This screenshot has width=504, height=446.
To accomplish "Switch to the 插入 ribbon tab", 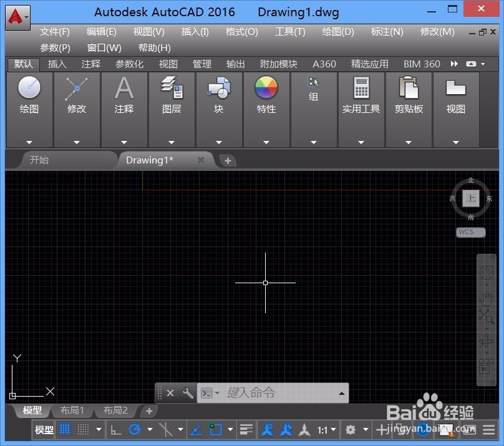I will [57, 64].
